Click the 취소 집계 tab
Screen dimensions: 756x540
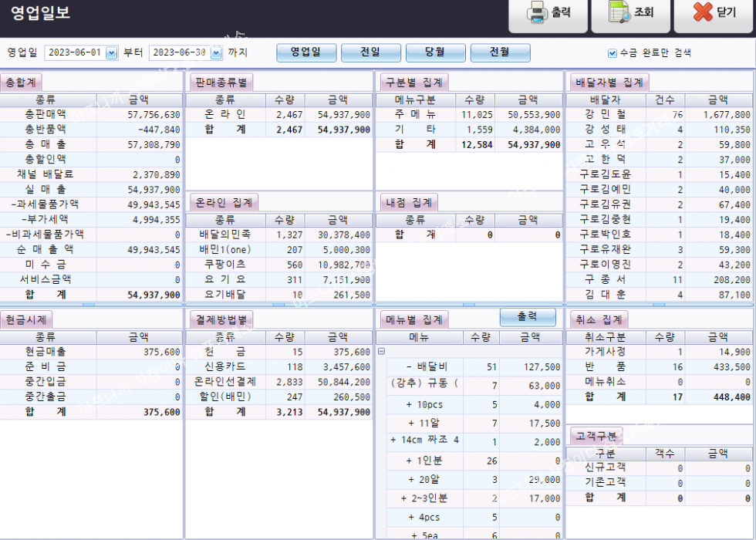[x=599, y=319]
